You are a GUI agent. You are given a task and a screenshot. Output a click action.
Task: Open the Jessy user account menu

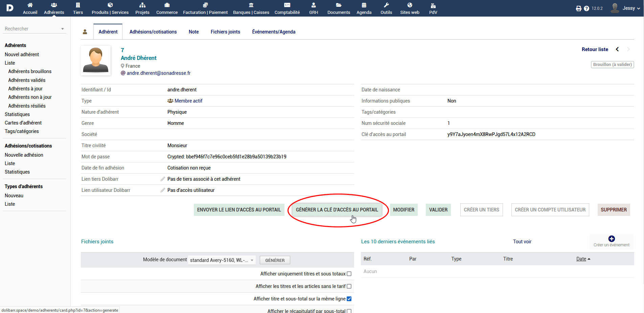pos(625,8)
